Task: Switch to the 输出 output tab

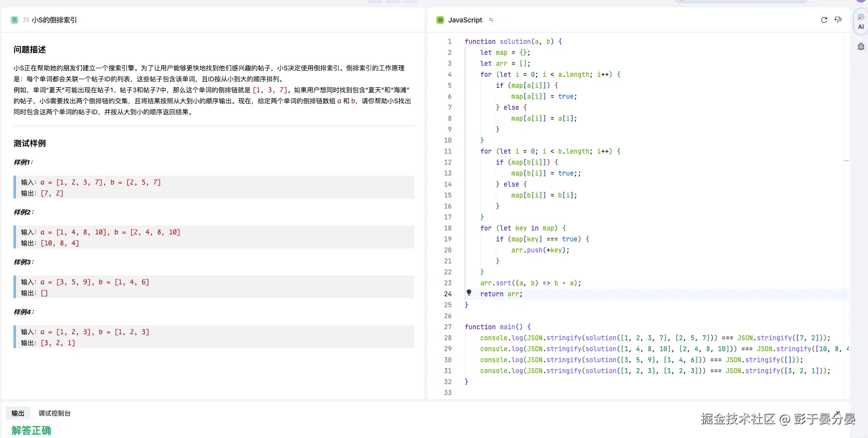Action: pyautogui.click(x=18, y=413)
